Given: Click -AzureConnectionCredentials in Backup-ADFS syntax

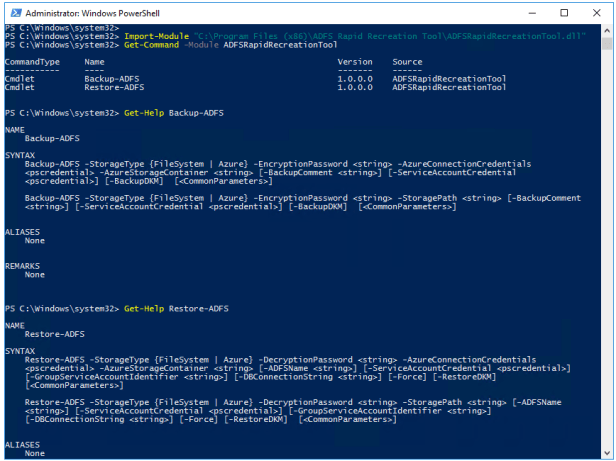Looking at the screenshot, I should click(x=464, y=164).
